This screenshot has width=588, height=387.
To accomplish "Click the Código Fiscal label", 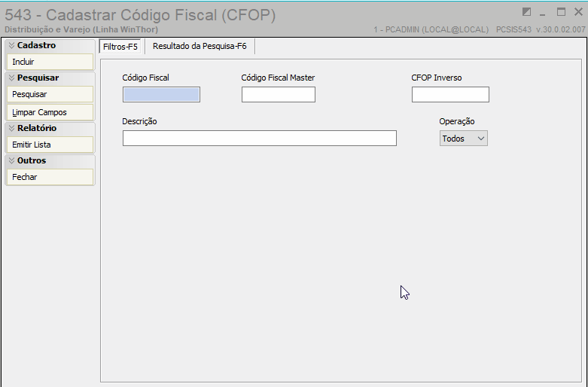I will [145, 78].
